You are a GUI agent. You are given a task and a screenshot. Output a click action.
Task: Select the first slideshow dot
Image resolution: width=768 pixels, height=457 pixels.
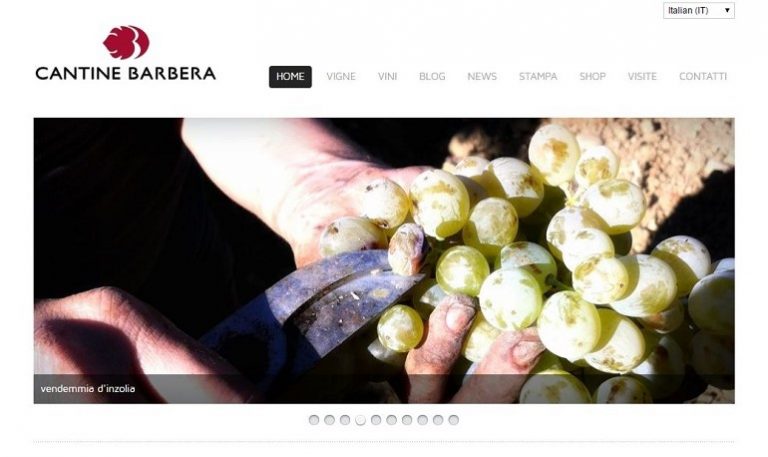pos(314,420)
